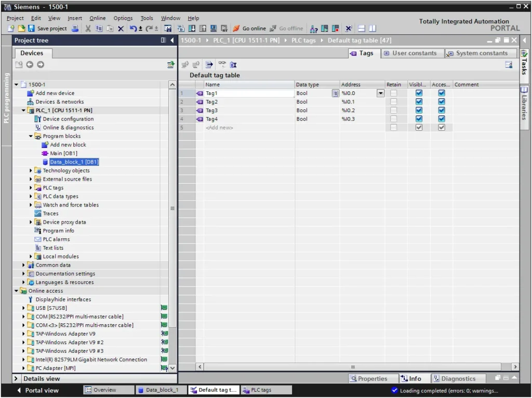Expand Watch and force tables folder
532x398 pixels.
click(x=31, y=205)
